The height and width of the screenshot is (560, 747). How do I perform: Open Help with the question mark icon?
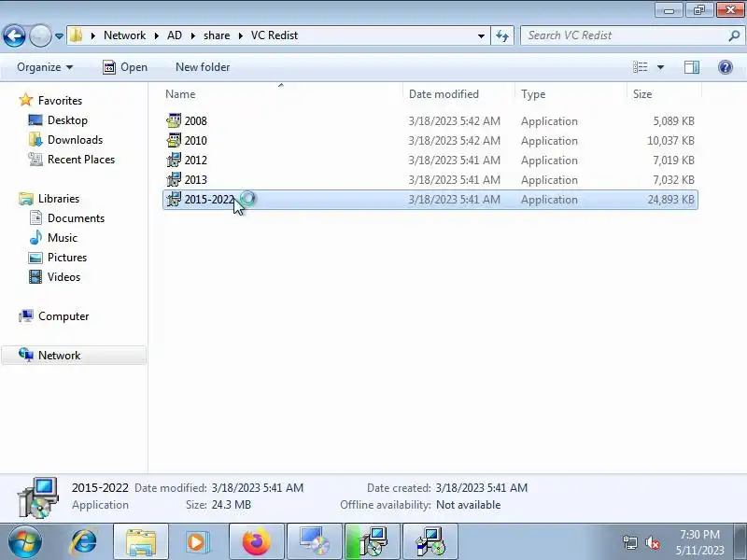click(726, 67)
